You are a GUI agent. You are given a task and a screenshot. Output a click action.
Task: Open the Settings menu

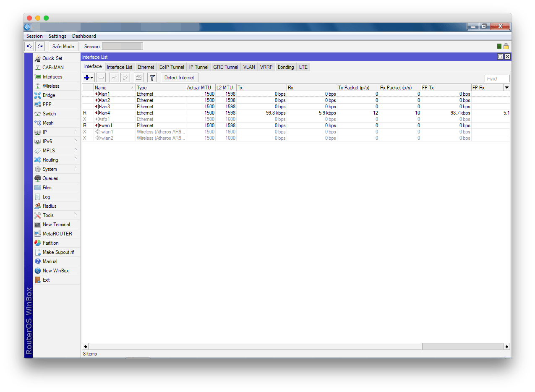coord(57,36)
